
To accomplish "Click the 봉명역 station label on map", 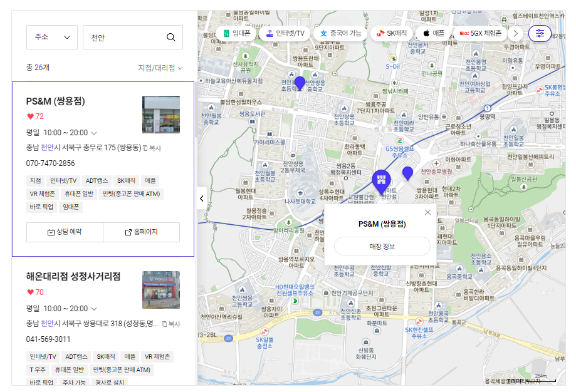I will [x=488, y=116].
